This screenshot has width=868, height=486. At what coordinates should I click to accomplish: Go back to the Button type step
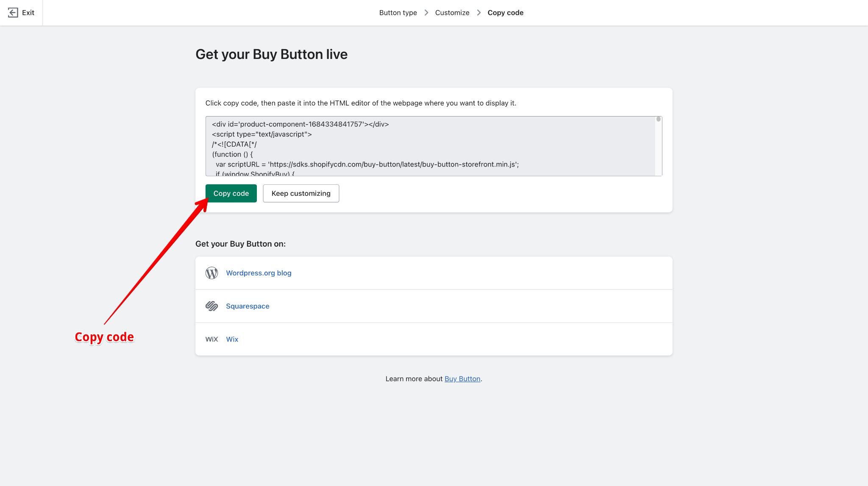(x=398, y=12)
